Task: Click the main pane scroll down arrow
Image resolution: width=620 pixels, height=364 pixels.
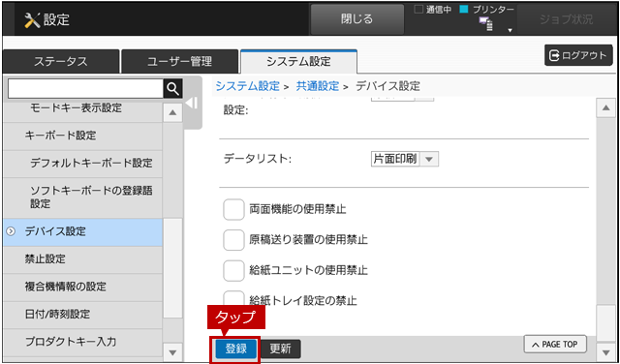Action: pos(605,351)
